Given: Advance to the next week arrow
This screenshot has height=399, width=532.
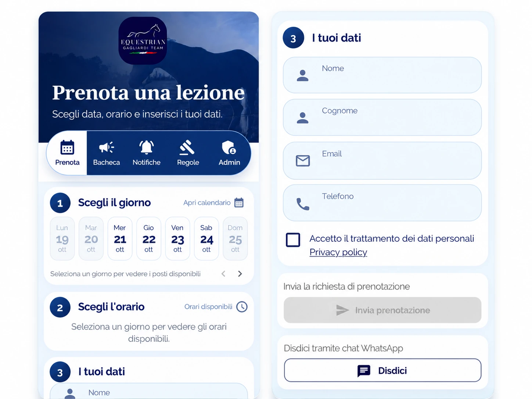Looking at the screenshot, I should click(x=240, y=274).
